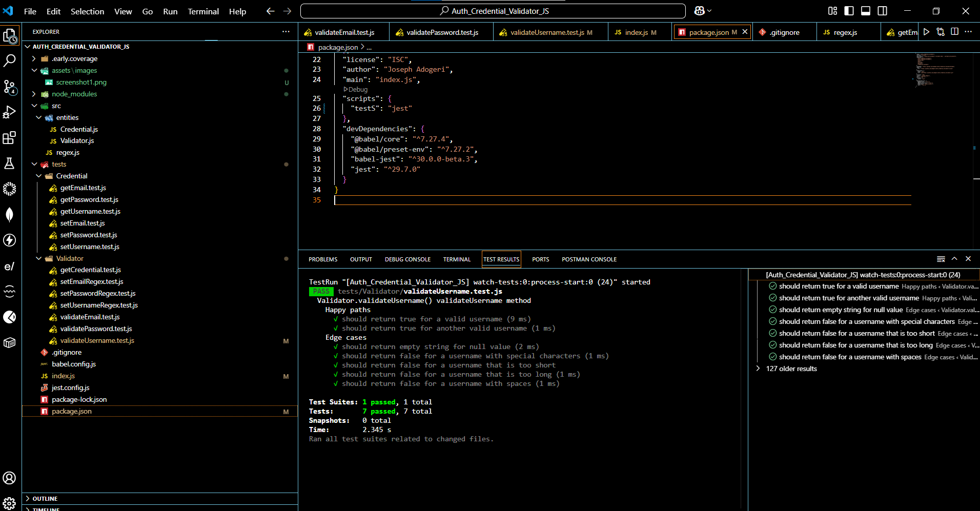Viewport: 980px width, 511px height.
Task: Open the Extensions view
Action: click(x=10, y=138)
